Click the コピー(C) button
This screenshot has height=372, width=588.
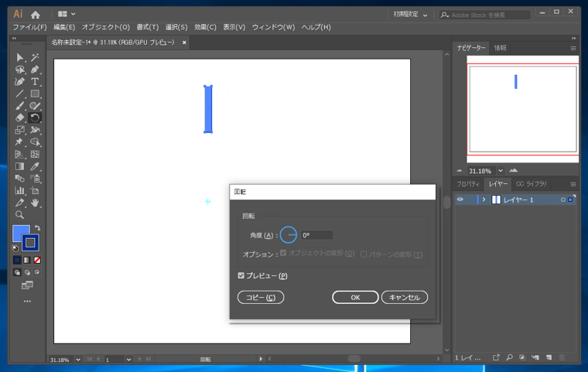click(261, 298)
